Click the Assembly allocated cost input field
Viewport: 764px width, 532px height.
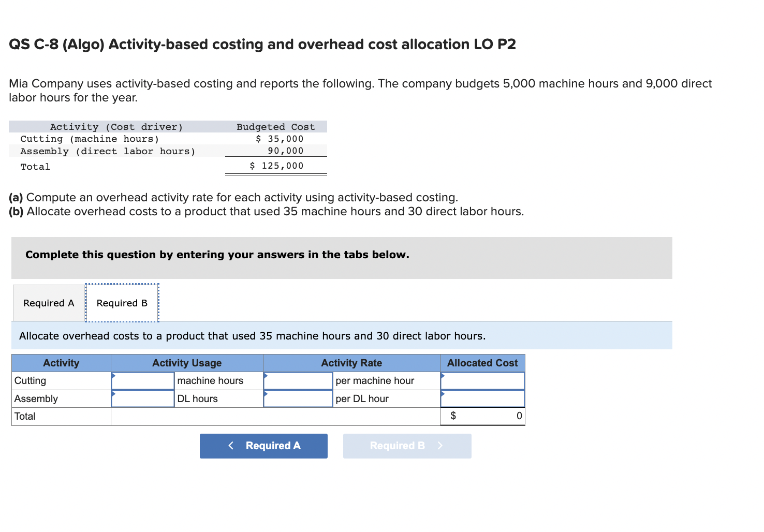click(x=482, y=398)
